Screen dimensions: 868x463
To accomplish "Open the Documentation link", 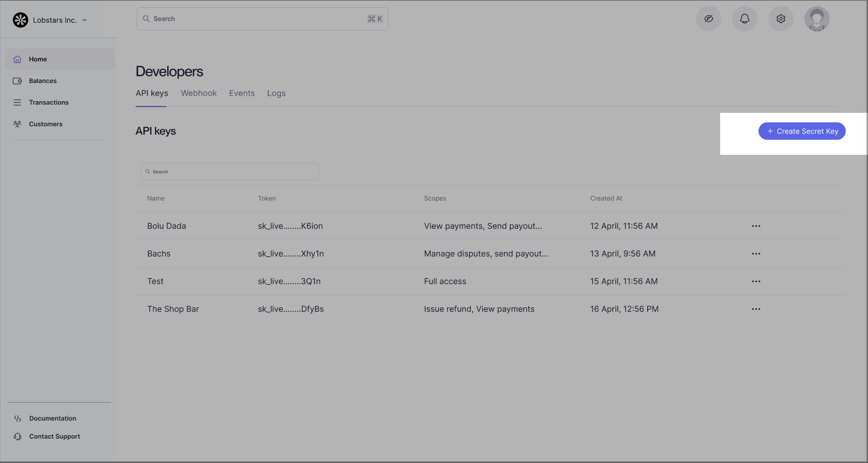I will (53, 418).
